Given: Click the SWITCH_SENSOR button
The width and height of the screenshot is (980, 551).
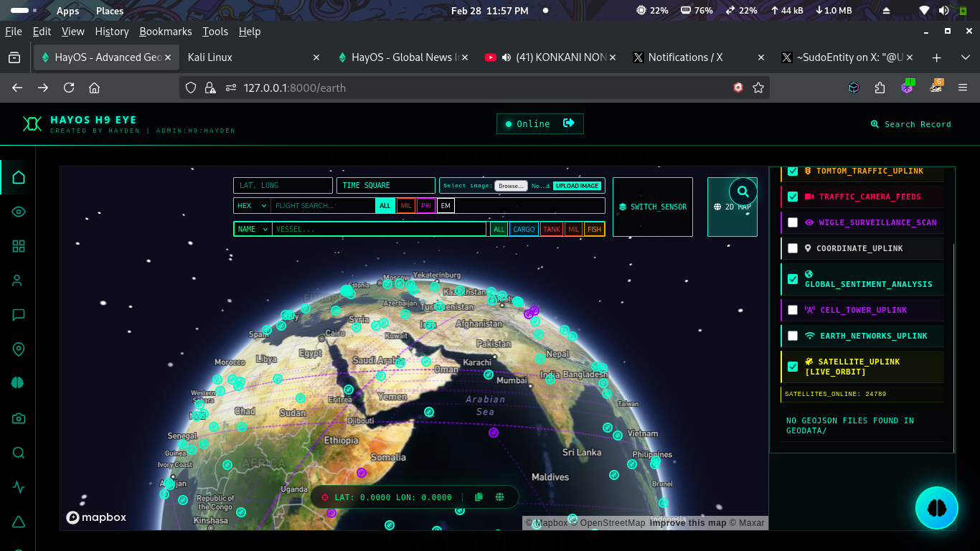Looking at the screenshot, I should [653, 207].
